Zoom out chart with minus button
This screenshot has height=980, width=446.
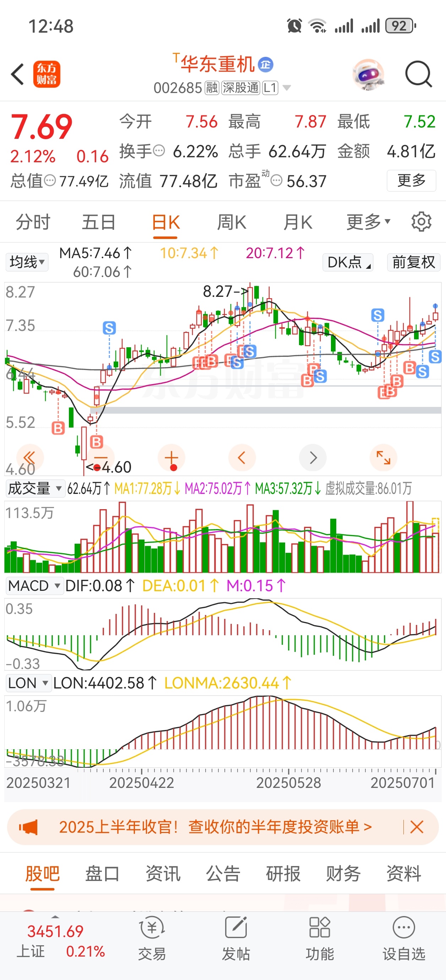(x=101, y=457)
